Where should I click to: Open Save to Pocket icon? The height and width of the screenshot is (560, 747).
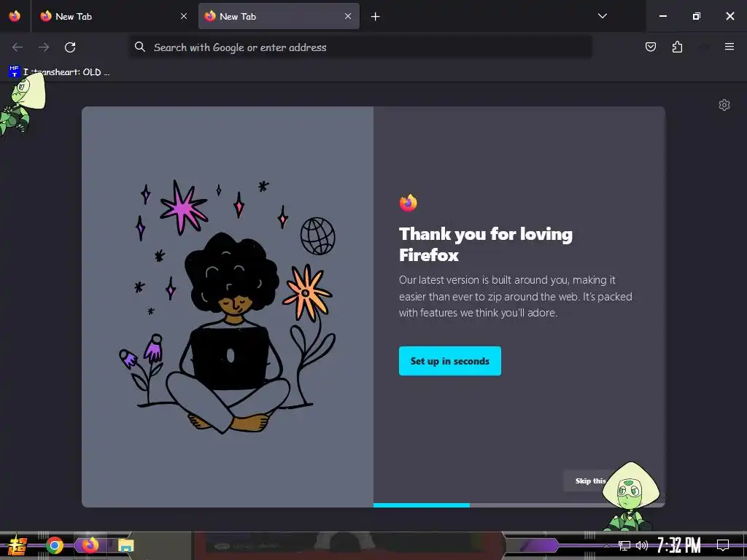[x=650, y=47]
